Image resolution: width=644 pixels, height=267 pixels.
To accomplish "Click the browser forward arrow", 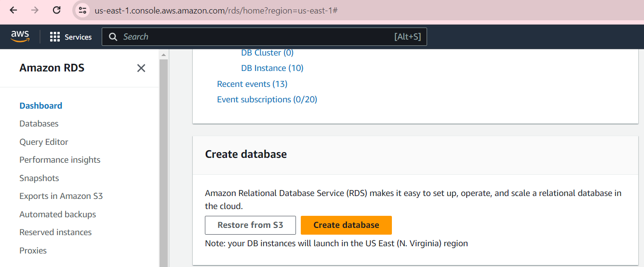I will (35, 10).
